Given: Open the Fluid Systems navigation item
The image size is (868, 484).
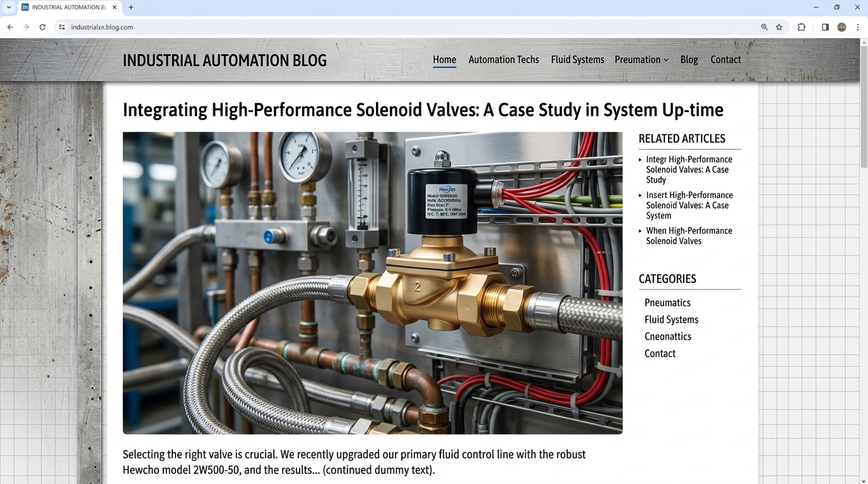Looking at the screenshot, I should [x=577, y=59].
